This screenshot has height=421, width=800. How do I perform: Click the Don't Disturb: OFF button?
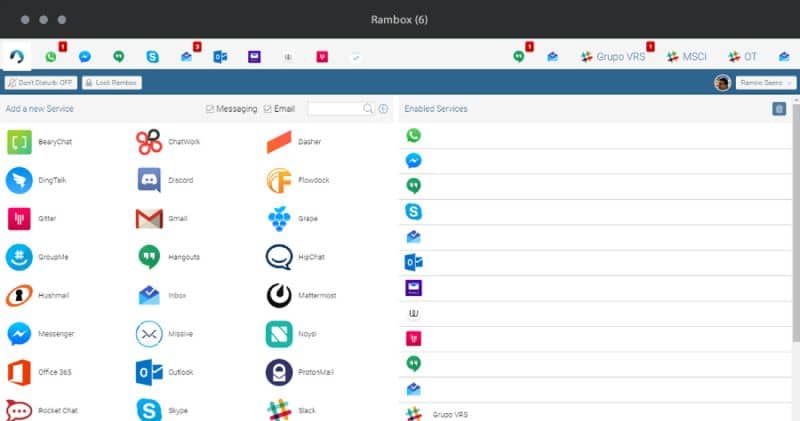41,83
